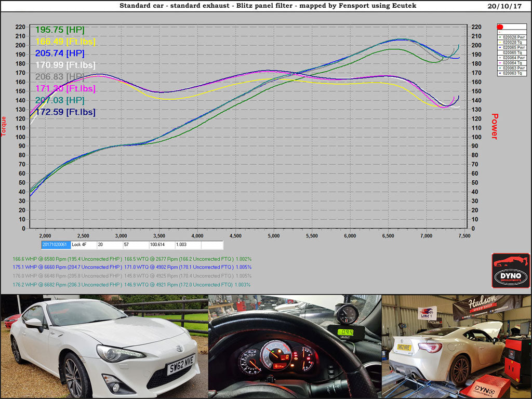532x399 pixels.
Task: Select the highlighted 20171020061 run ID cell
Action: [55, 244]
